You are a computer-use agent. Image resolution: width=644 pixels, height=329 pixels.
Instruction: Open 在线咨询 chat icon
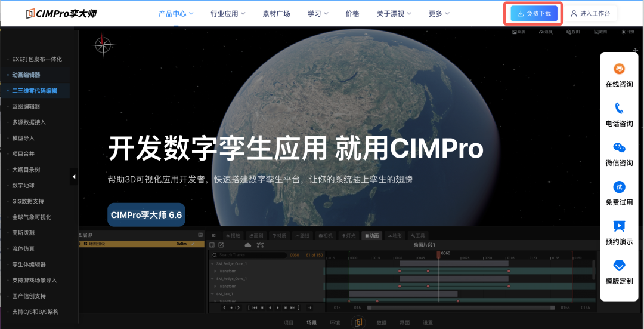point(619,69)
